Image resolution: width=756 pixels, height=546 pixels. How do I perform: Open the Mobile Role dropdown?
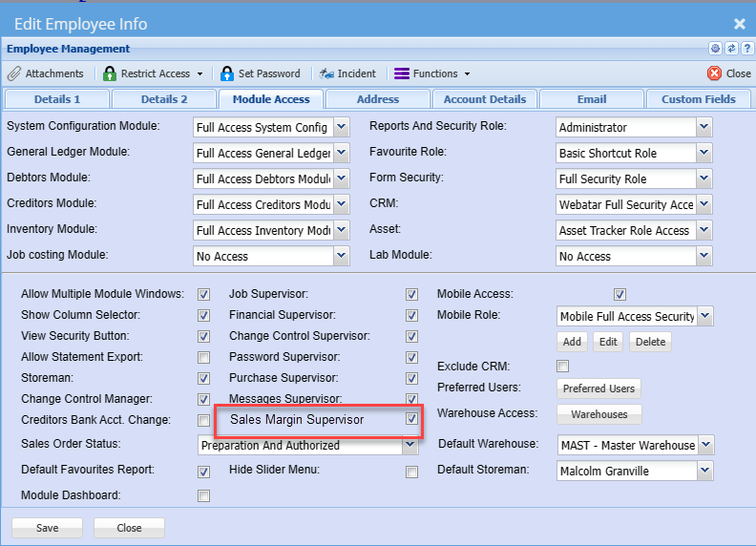pyautogui.click(x=704, y=316)
